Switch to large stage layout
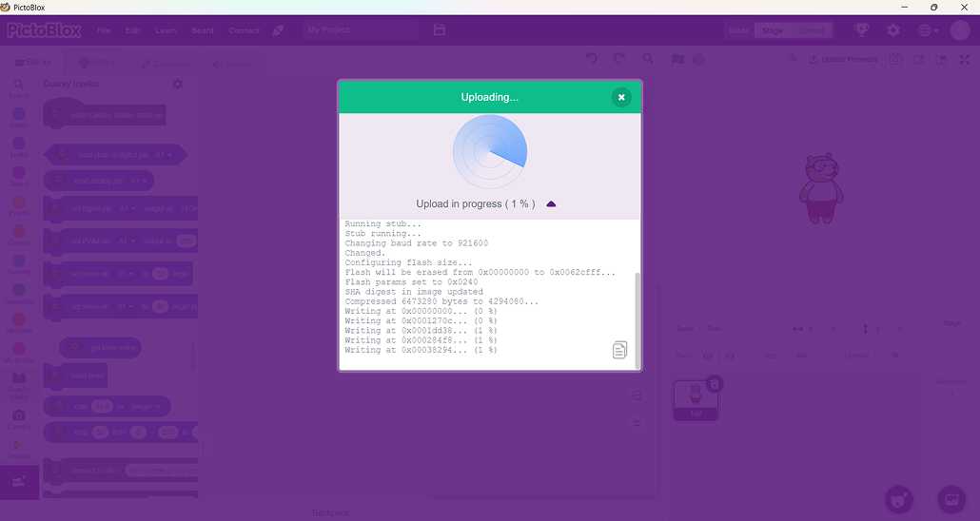 pyautogui.click(x=941, y=59)
